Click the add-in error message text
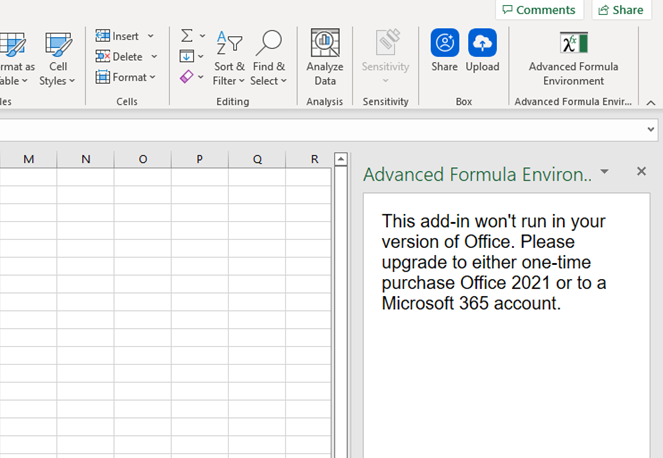Viewport: 663px width, 458px height. tap(494, 262)
